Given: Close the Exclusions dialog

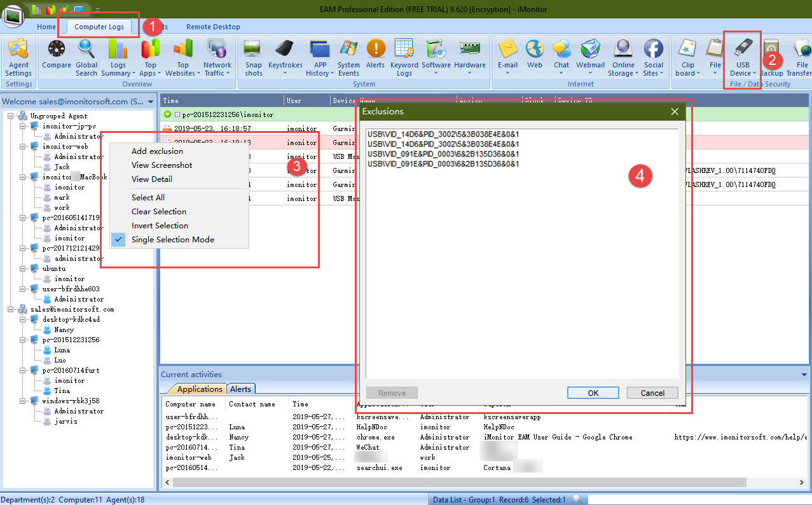Looking at the screenshot, I should point(675,111).
